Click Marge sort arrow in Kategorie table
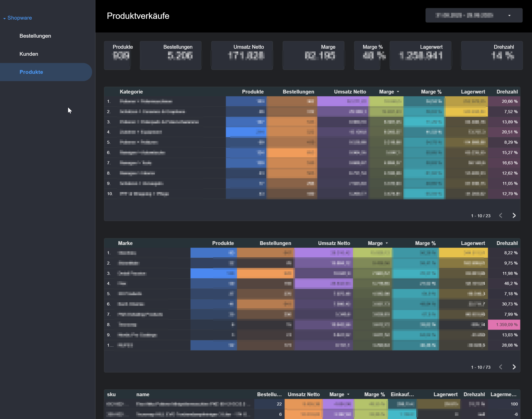Image resolution: width=532 pixels, height=419 pixels. tap(398, 92)
